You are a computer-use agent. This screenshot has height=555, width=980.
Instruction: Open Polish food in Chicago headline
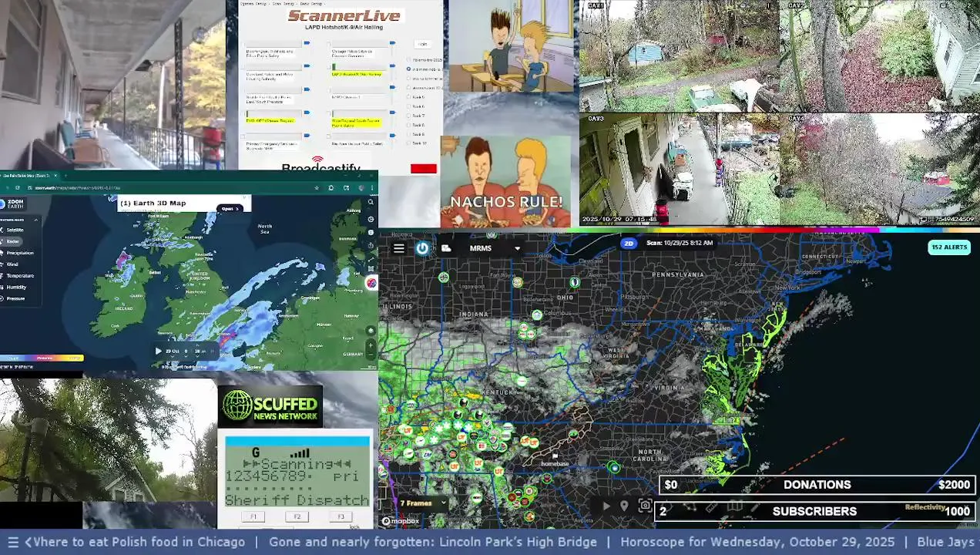[139, 542]
